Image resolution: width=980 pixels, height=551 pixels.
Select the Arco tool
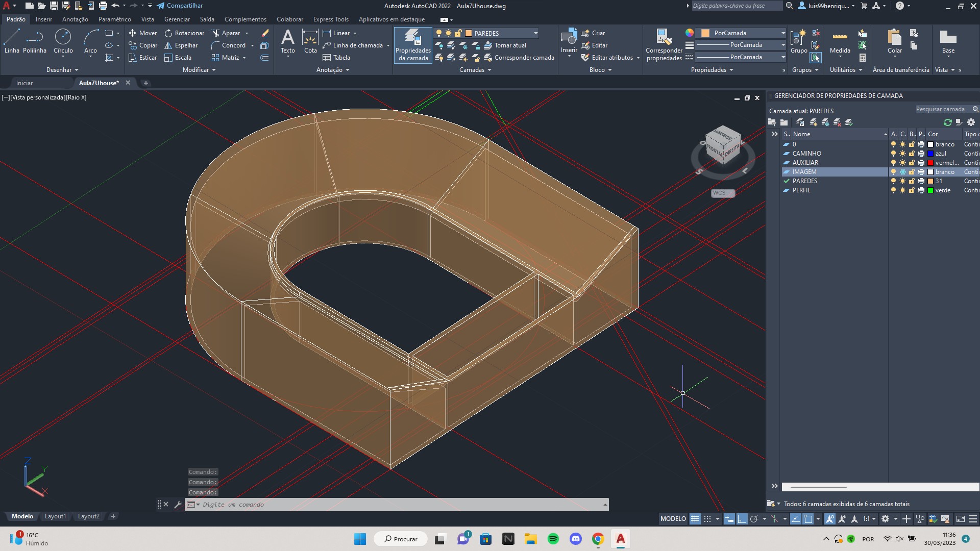pyautogui.click(x=90, y=41)
